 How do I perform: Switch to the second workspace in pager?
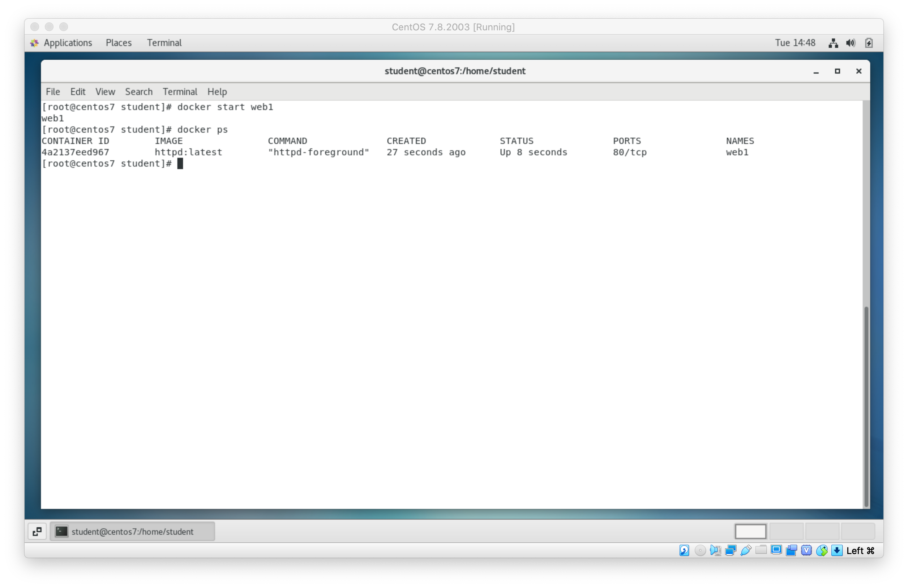(x=786, y=531)
